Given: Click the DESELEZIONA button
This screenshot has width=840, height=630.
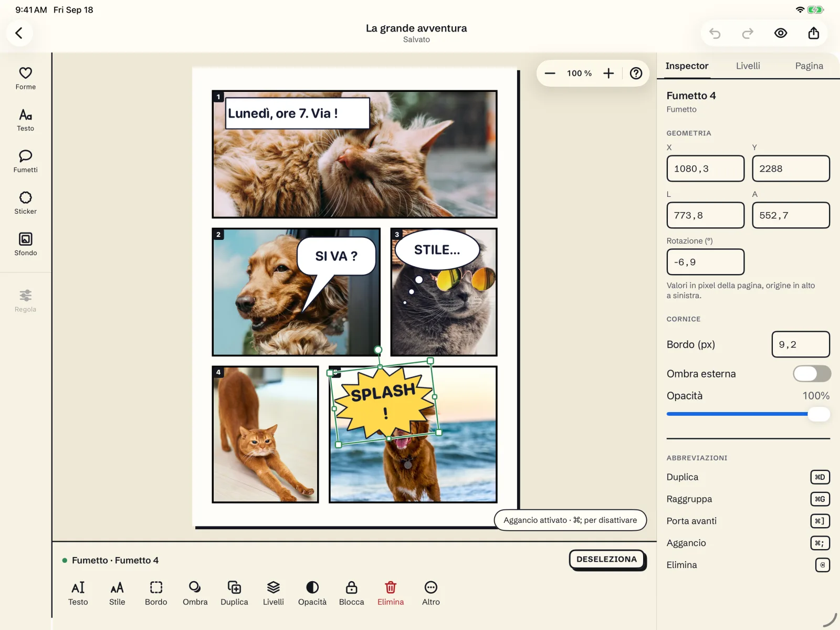Looking at the screenshot, I should [607, 560].
